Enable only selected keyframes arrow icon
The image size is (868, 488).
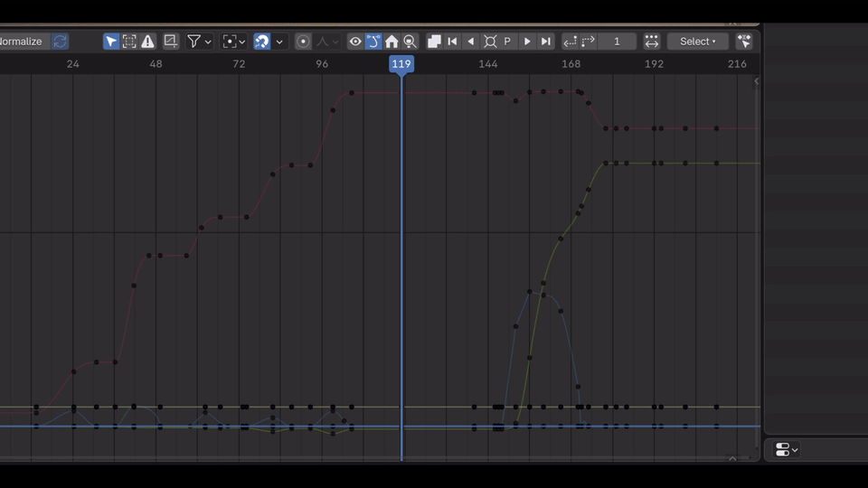(111, 42)
